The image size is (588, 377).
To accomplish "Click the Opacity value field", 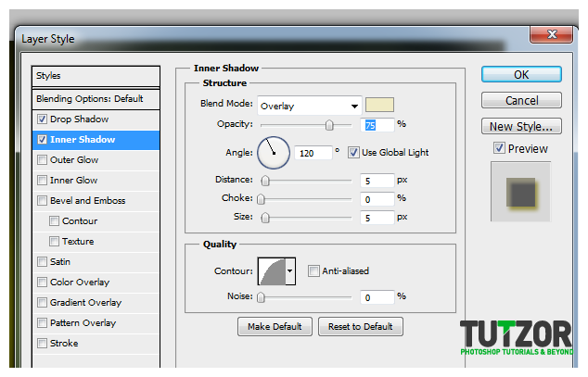I will [x=377, y=125].
